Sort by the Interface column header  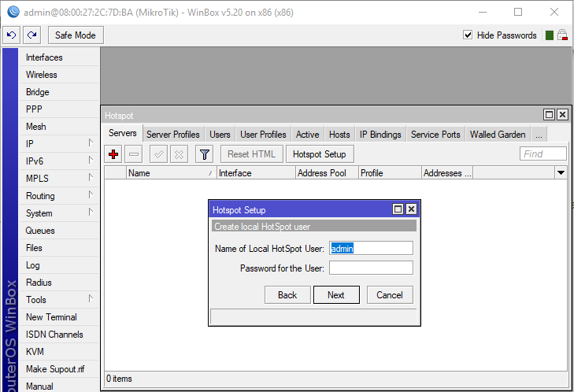click(256, 172)
